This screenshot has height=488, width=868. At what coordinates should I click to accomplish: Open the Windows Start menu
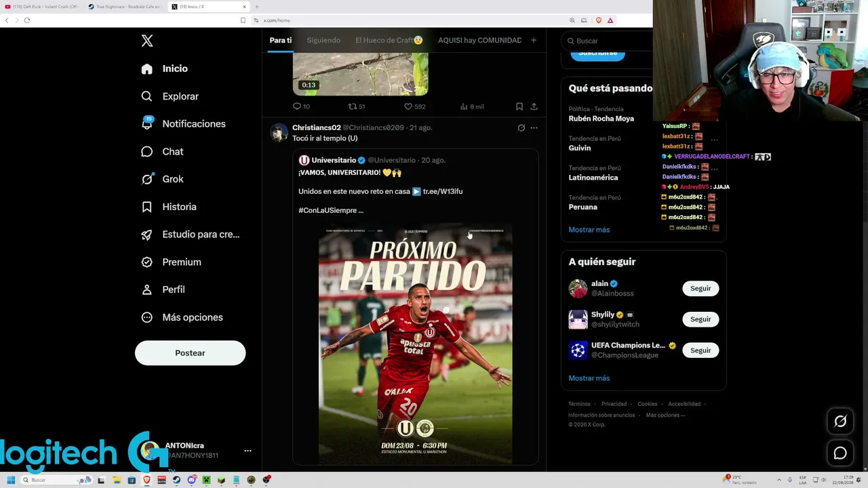click(11, 480)
